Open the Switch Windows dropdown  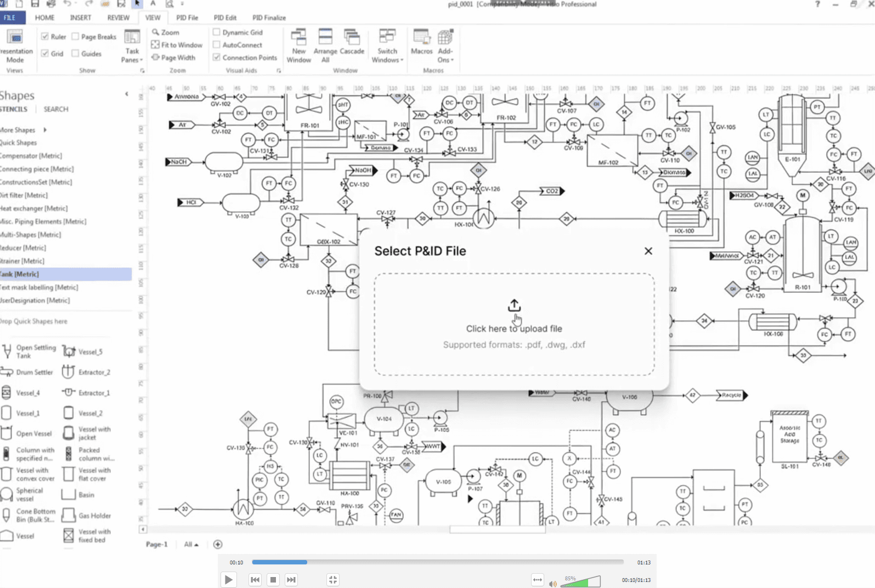point(387,46)
